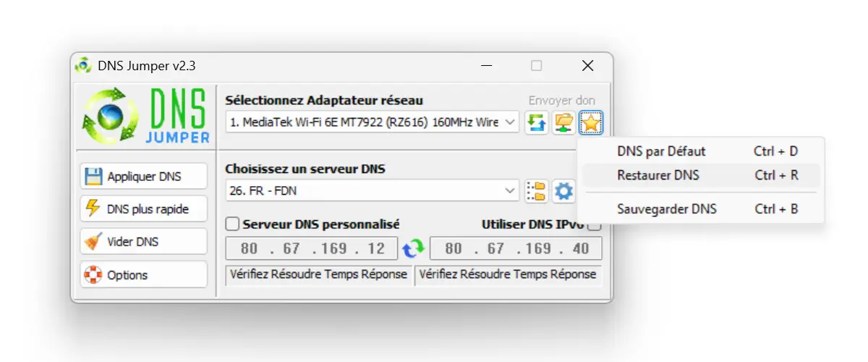The image size is (868, 362).
Task: Click the left Vérifiez Résoudre Temps Réponse button
Action: (319, 274)
